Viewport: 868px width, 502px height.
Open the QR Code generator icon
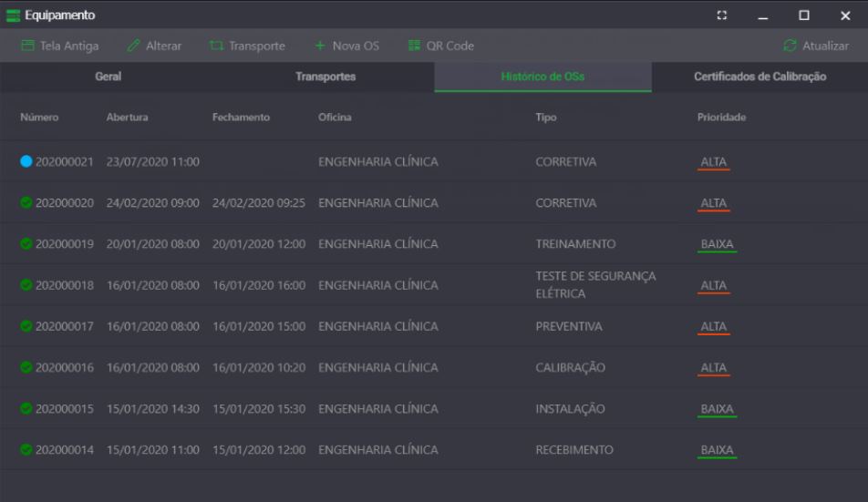click(x=414, y=46)
